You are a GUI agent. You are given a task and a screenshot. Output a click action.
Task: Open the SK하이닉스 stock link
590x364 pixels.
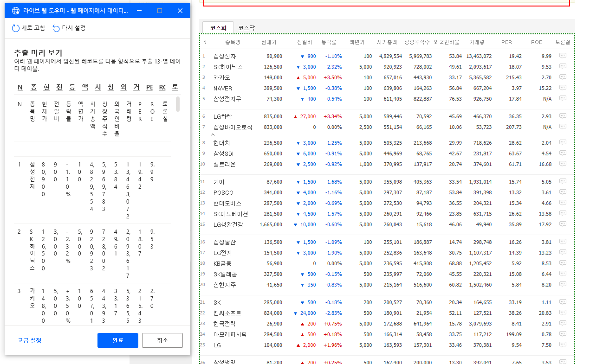coord(228,67)
